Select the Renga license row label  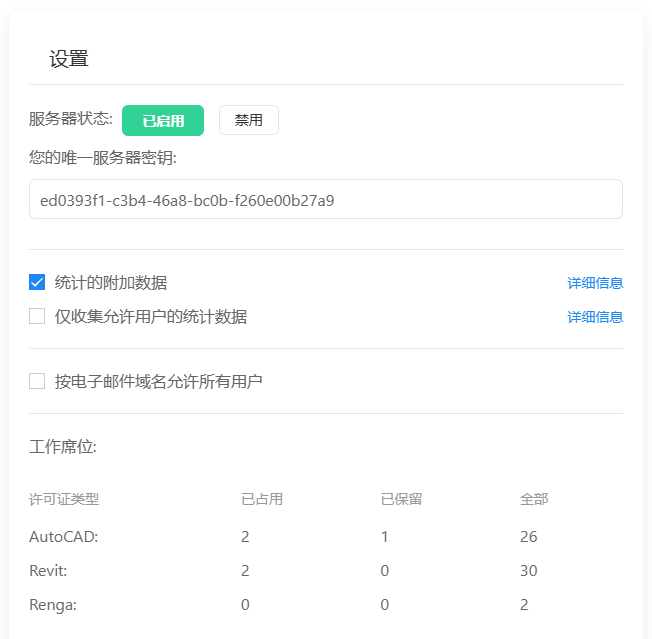pyautogui.click(x=52, y=605)
